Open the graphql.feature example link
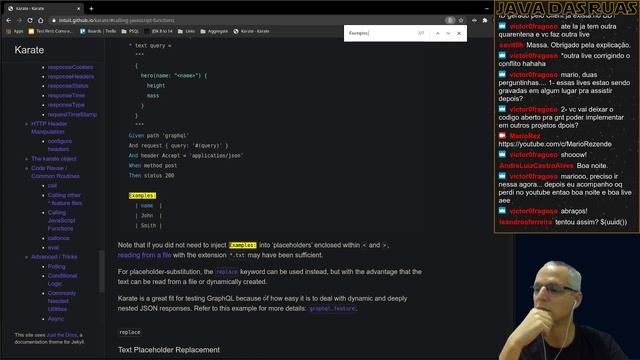 (332, 309)
